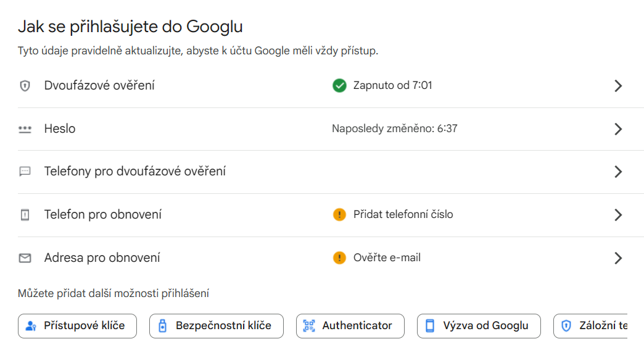Click the message icon for Telefony pro dvoufázové ověření
644x352 pixels.
pos(25,172)
